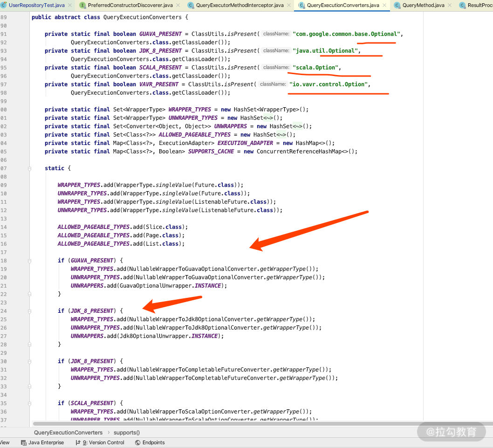Open the QueryExecutorMethodInterceptor.java tab
Viewport: 493px width, 448px height.
pyautogui.click(x=240, y=5)
